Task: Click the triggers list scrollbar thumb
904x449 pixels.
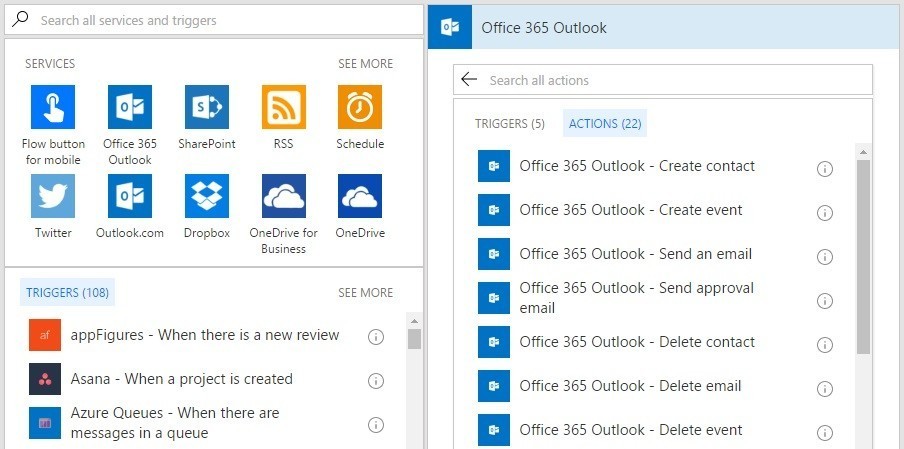Action: pyautogui.click(x=414, y=339)
